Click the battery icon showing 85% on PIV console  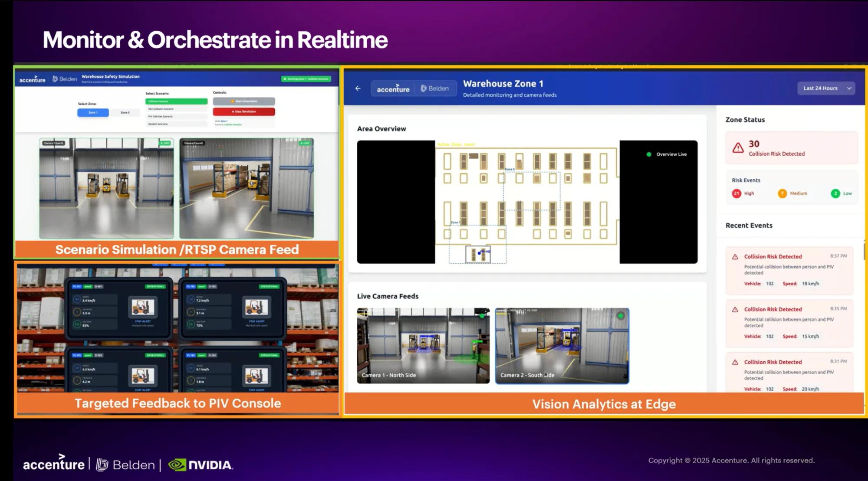pos(76,324)
